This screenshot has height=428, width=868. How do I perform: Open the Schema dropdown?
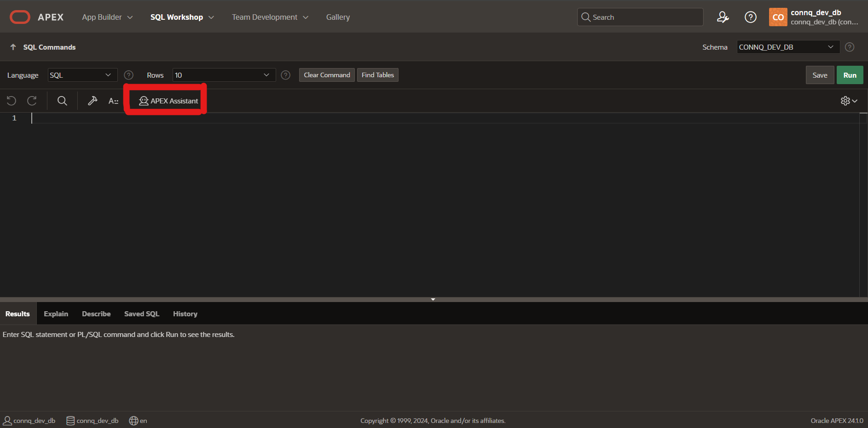coord(787,47)
